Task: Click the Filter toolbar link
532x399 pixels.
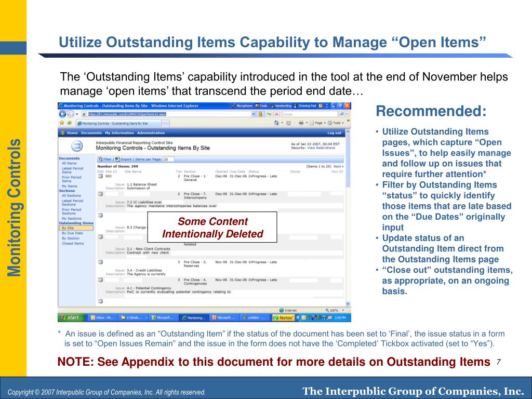Action: click(105, 159)
